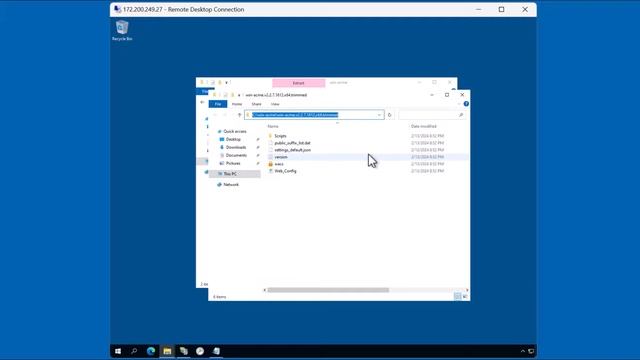Sort files by Date modified column
The width and height of the screenshot is (640, 360).
click(424, 127)
